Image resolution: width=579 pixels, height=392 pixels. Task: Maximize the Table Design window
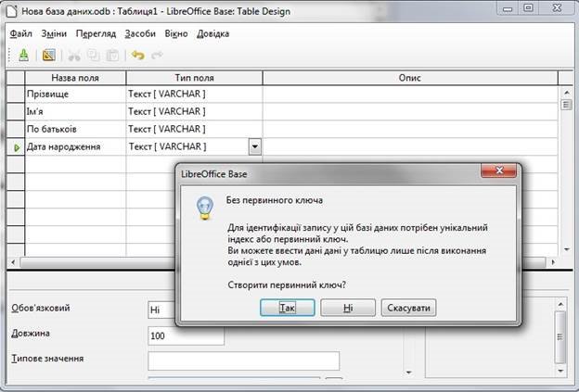[x=528, y=8]
